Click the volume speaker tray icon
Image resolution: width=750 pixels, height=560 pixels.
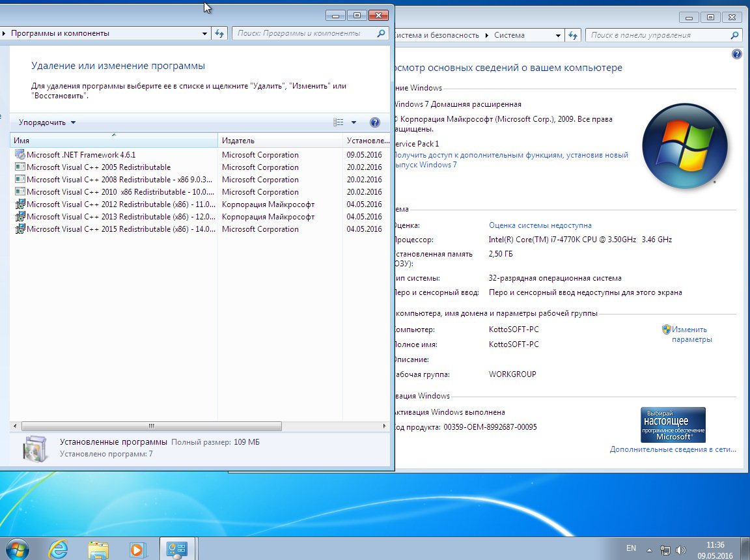[681, 549]
